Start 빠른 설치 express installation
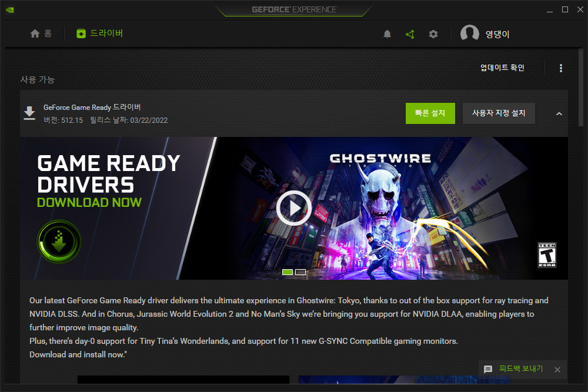The image size is (588, 392). tap(430, 113)
